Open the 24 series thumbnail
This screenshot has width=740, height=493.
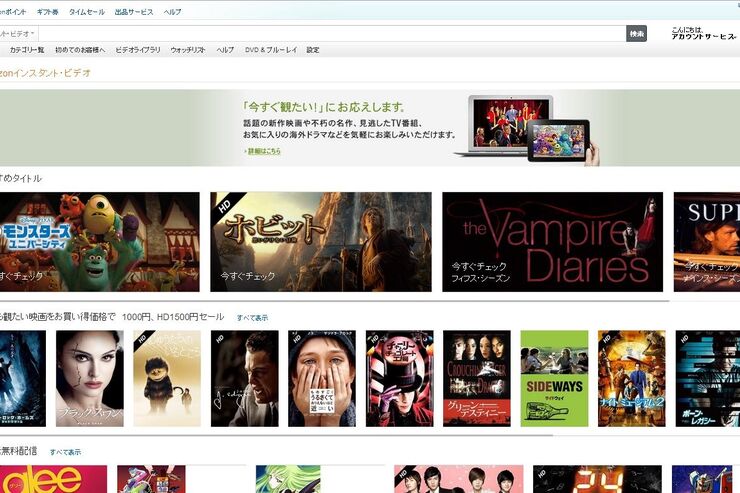pyautogui.click(x=597, y=479)
